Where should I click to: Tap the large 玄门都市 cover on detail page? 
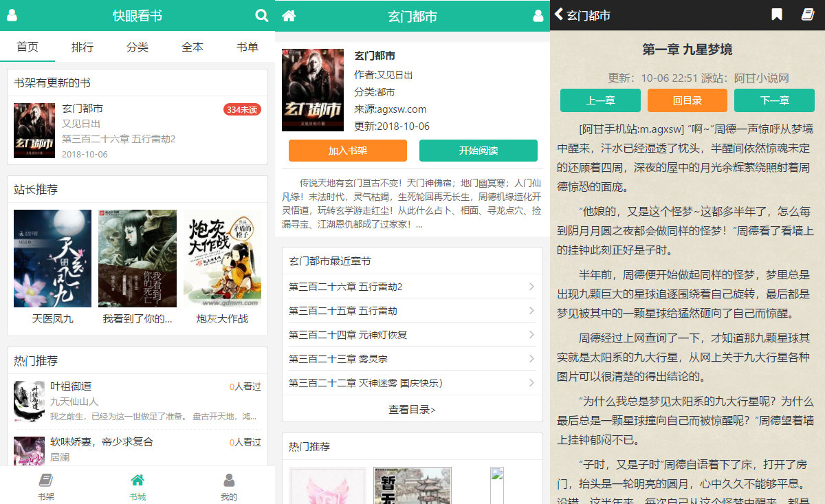click(x=313, y=89)
